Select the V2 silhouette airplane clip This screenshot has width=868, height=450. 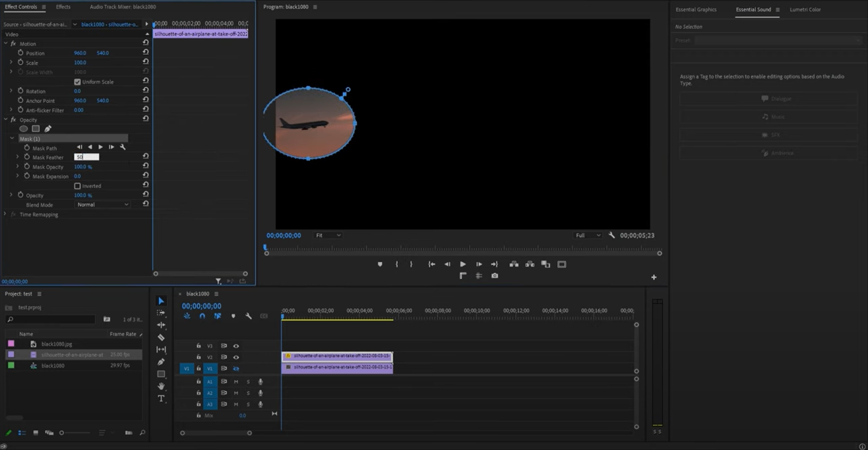tap(337, 356)
